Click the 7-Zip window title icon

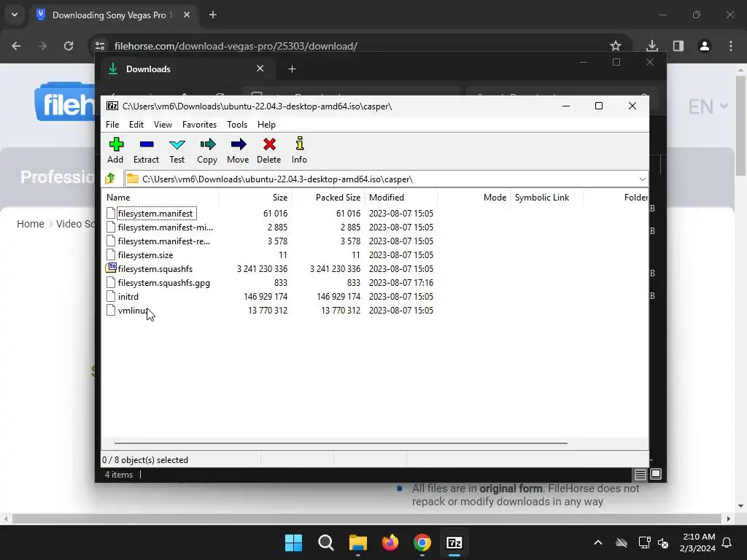click(112, 106)
